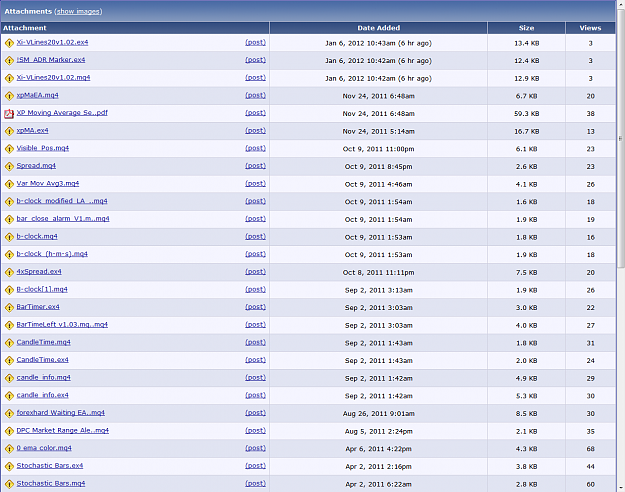Open Stochastic_Bars.mq4 attachment link
This screenshot has width=625, height=492.
tap(51, 483)
